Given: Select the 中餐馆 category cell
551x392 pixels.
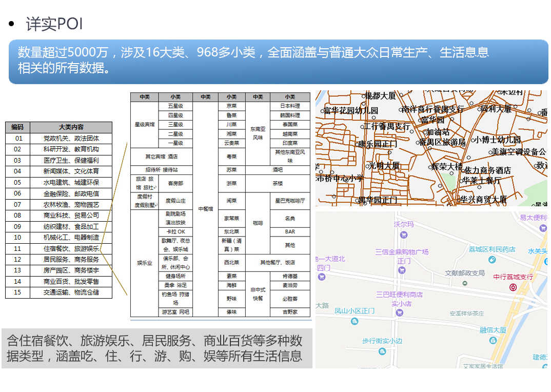Looking at the screenshot, I should coord(205,209).
